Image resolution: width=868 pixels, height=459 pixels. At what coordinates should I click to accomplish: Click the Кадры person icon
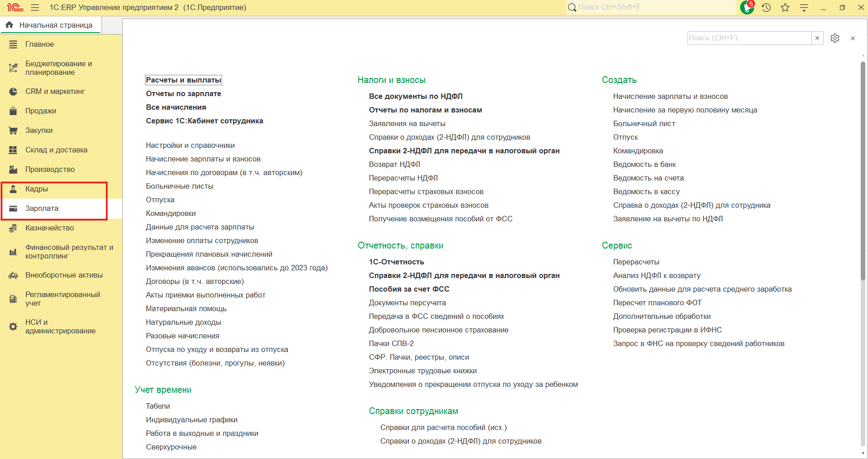pyautogui.click(x=13, y=189)
